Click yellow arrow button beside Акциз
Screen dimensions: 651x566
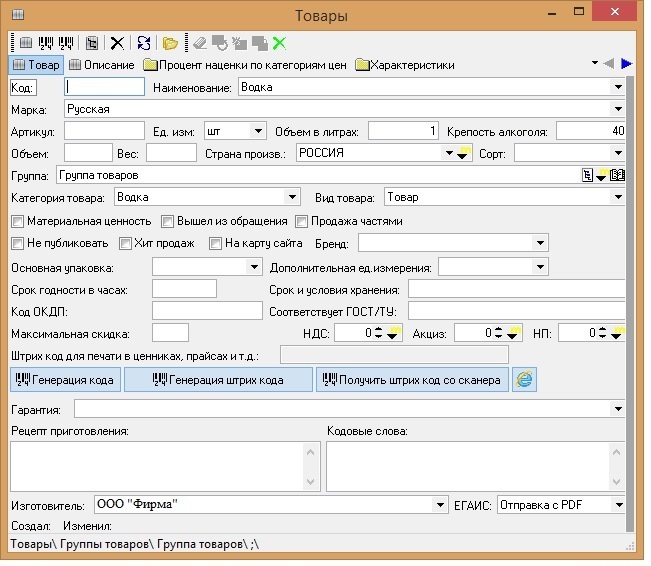(x=514, y=333)
